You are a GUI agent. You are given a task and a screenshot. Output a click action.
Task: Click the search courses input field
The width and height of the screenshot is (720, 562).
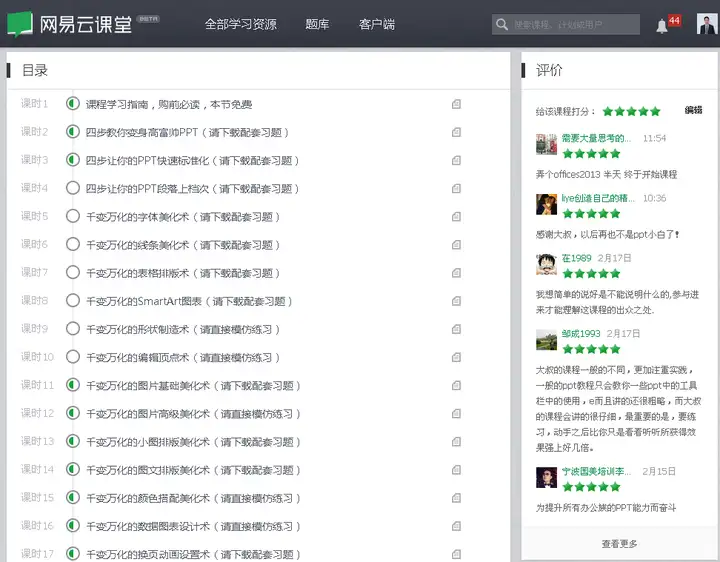[x=566, y=24]
